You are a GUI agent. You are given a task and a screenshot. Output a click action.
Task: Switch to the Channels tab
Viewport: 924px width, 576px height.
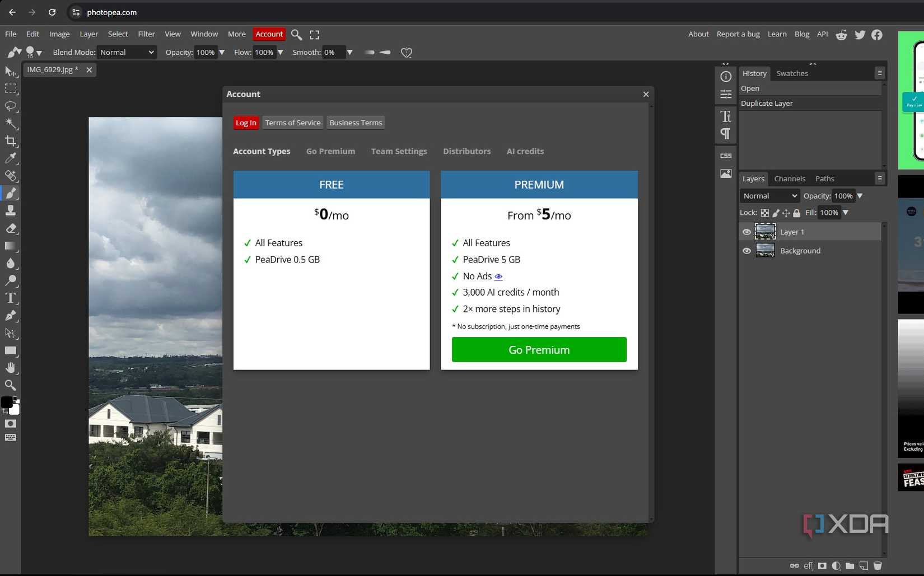790,179
